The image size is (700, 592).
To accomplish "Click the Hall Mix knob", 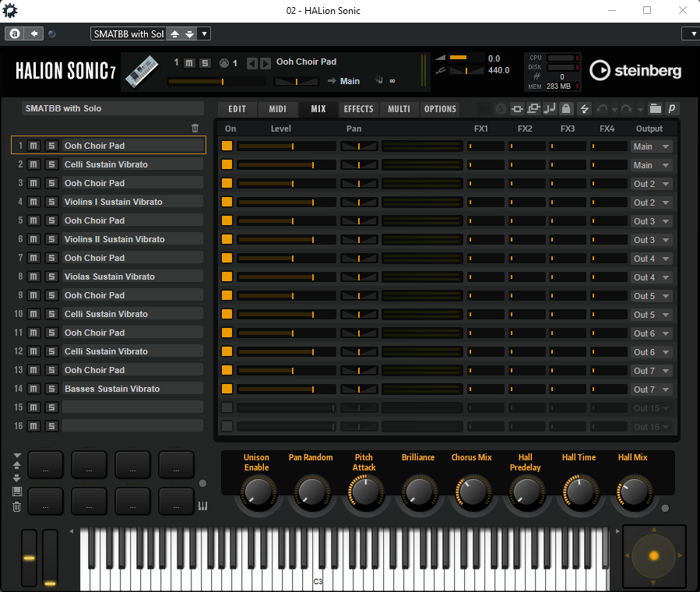I will pyautogui.click(x=634, y=492).
